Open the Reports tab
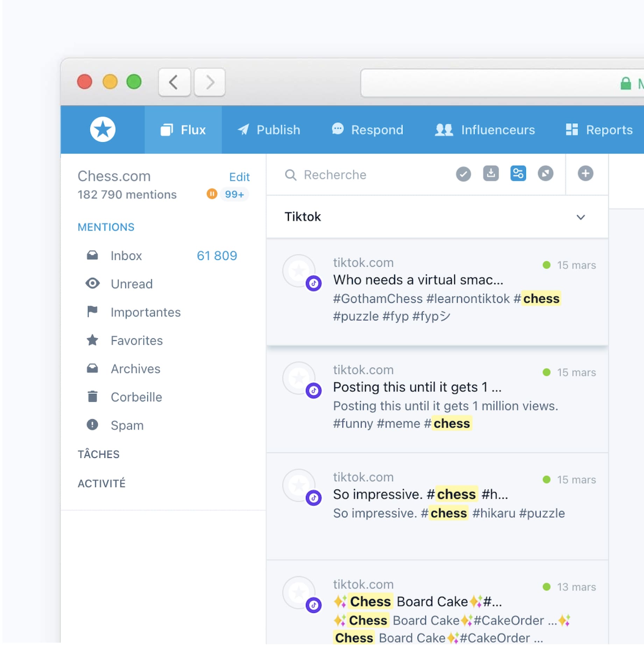 tap(599, 130)
